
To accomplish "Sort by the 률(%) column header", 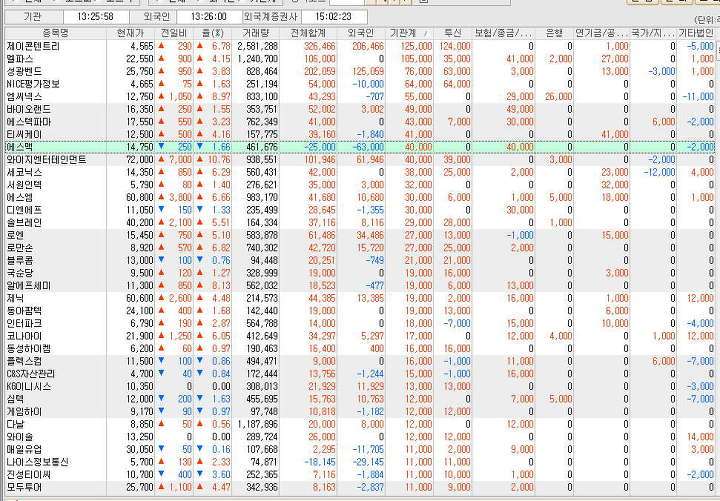I will point(213,33).
